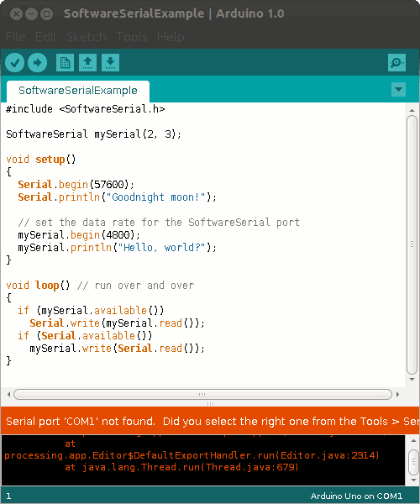Screen dimensions: 420x504
Task: Click horizontal scrollbar left arrow
Action: click(8, 394)
